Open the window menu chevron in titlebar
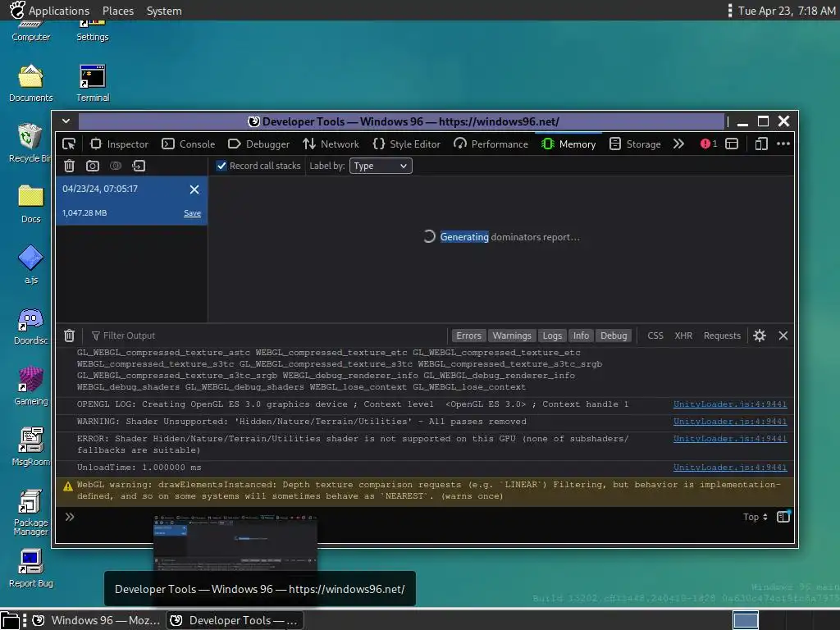Screen dimensions: 840x630 point(66,121)
